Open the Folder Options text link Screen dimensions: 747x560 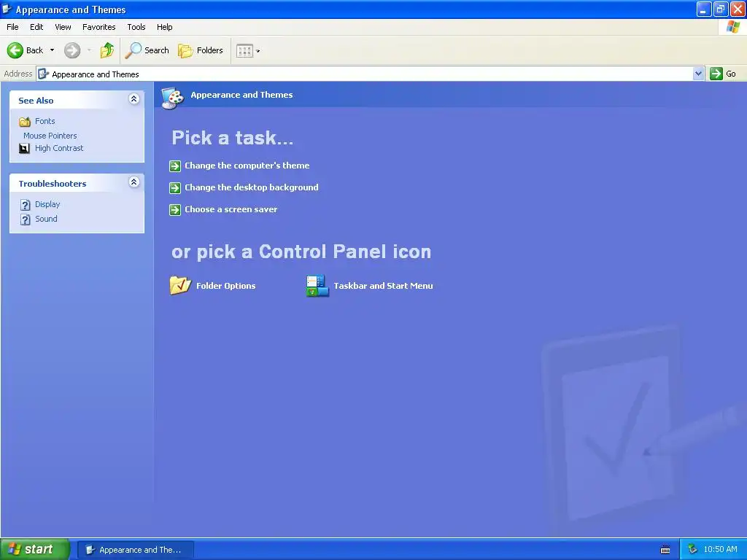click(226, 286)
